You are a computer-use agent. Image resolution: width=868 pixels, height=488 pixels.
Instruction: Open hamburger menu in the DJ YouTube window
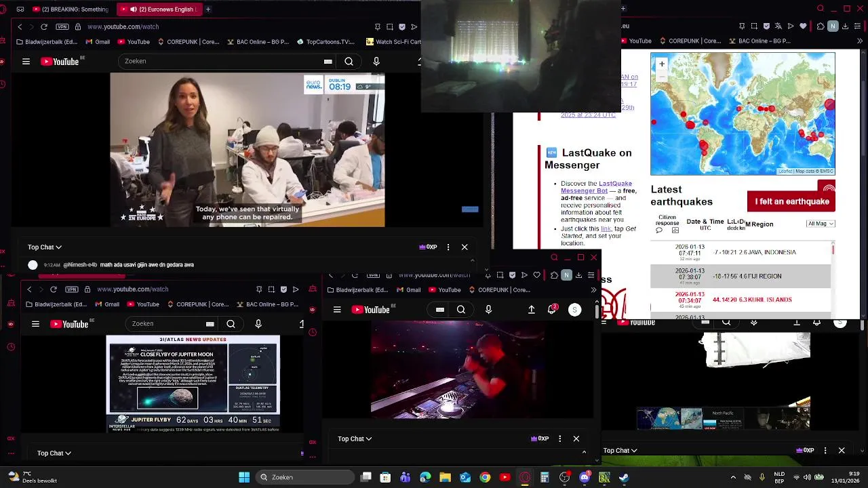pyautogui.click(x=337, y=310)
